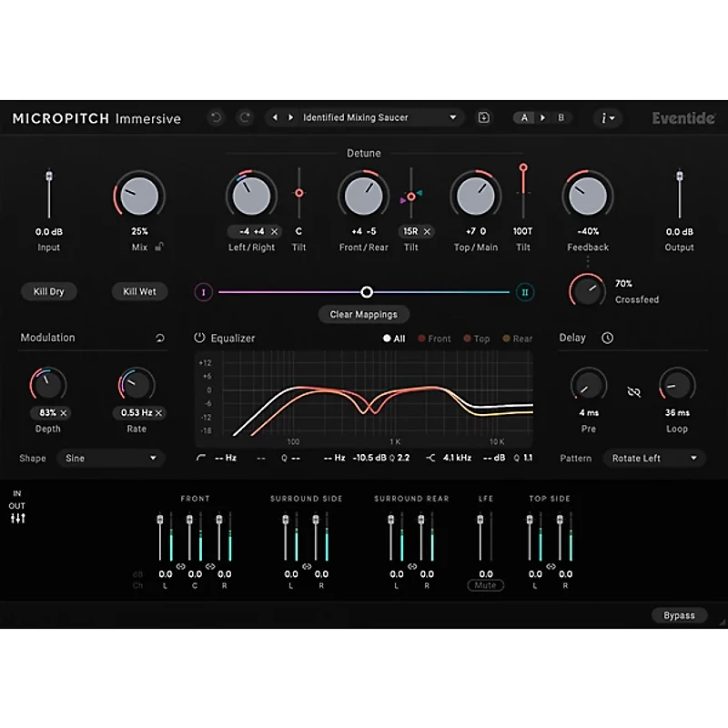Select the Top equalizer group

[477, 339]
